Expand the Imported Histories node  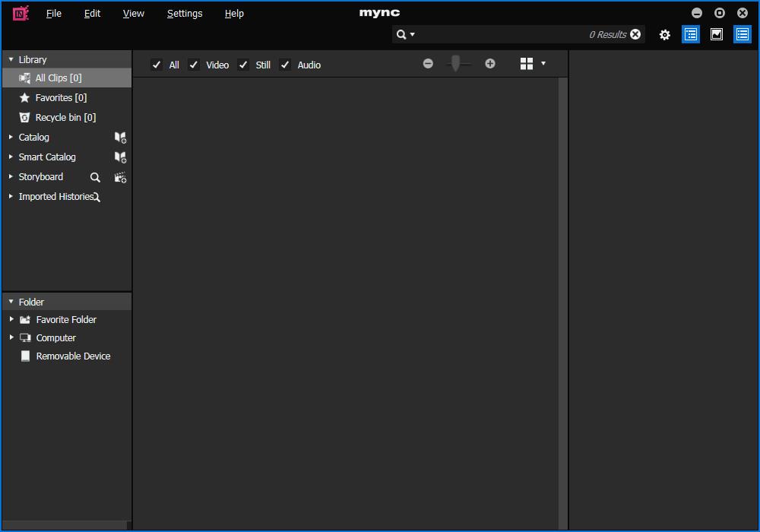coord(11,196)
